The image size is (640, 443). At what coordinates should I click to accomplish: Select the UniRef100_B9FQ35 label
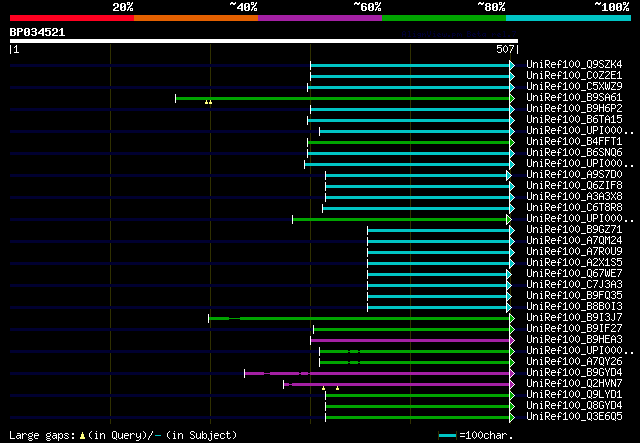574,296
